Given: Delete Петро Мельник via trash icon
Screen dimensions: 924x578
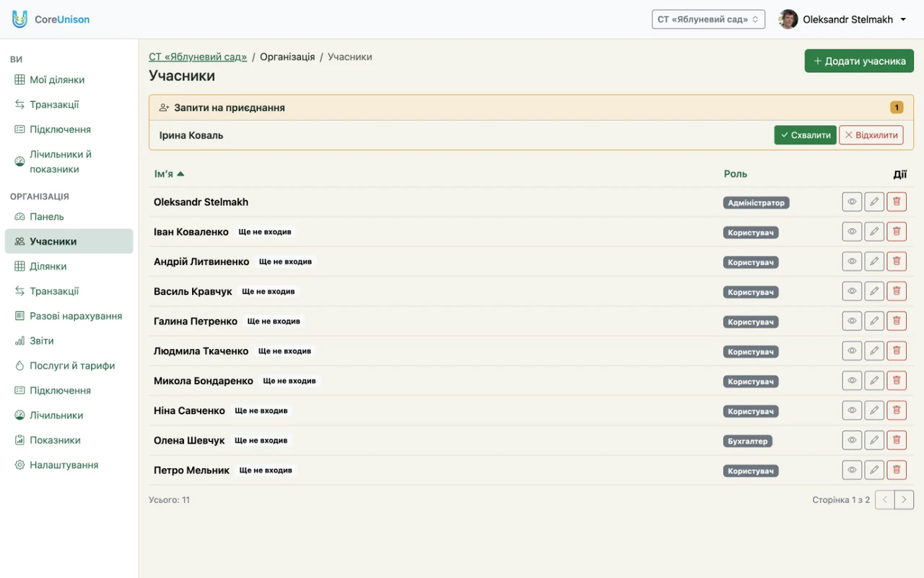Looking at the screenshot, I should point(897,470).
